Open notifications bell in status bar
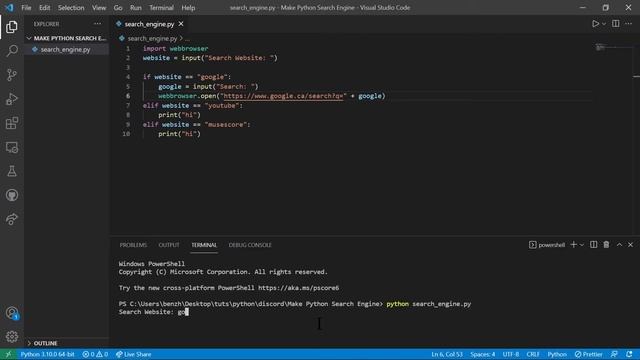 (629, 354)
